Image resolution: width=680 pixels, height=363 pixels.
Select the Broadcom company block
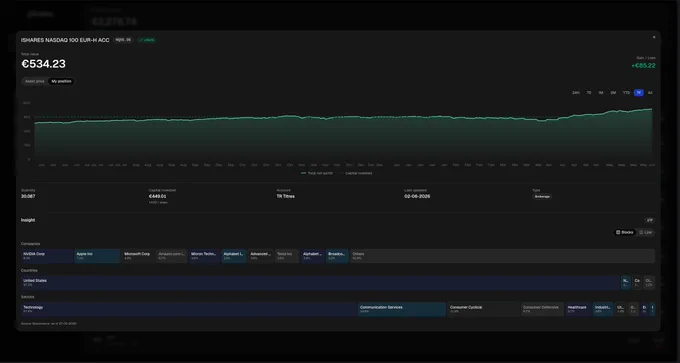coord(337,256)
